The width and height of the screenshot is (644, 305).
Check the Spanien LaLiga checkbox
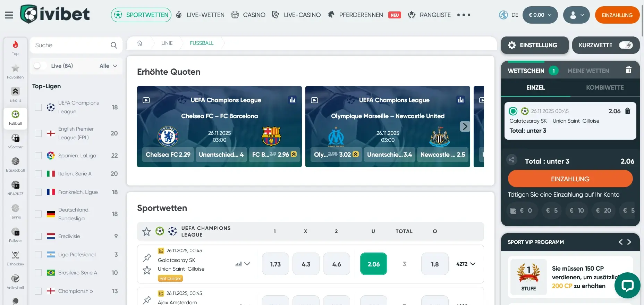(x=38, y=156)
